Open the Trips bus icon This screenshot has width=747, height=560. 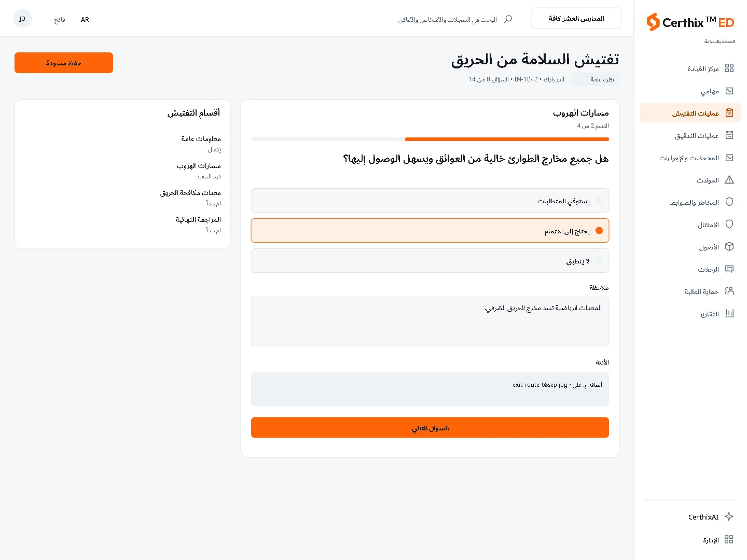(x=729, y=269)
